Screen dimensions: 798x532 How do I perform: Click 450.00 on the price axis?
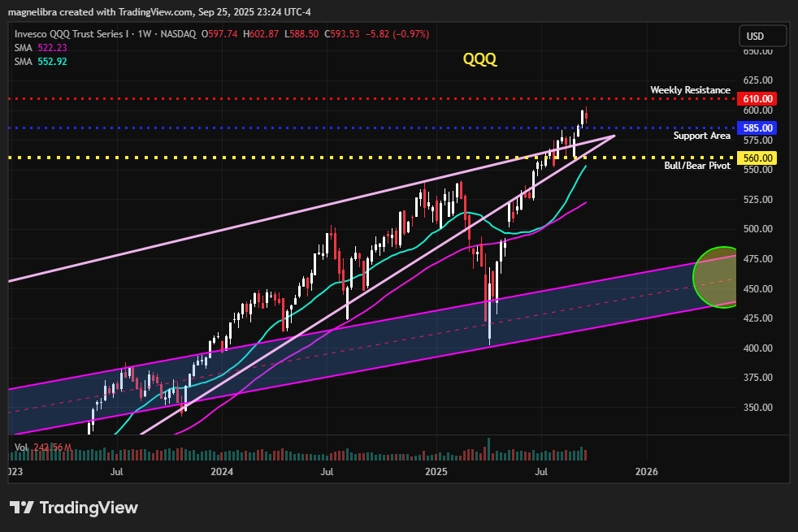click(x=758, y=289)
